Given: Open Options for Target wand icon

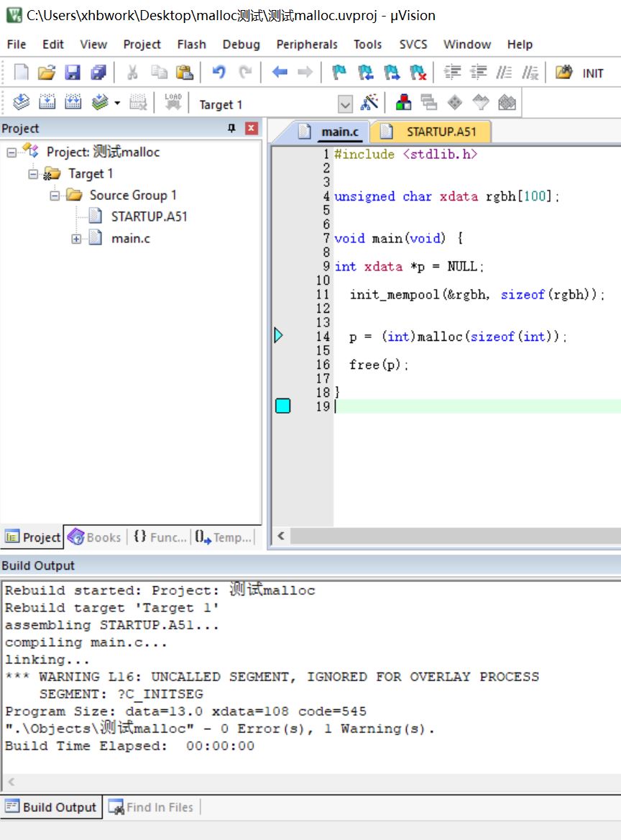Looking at the screenshot, I should click(369, 103).
